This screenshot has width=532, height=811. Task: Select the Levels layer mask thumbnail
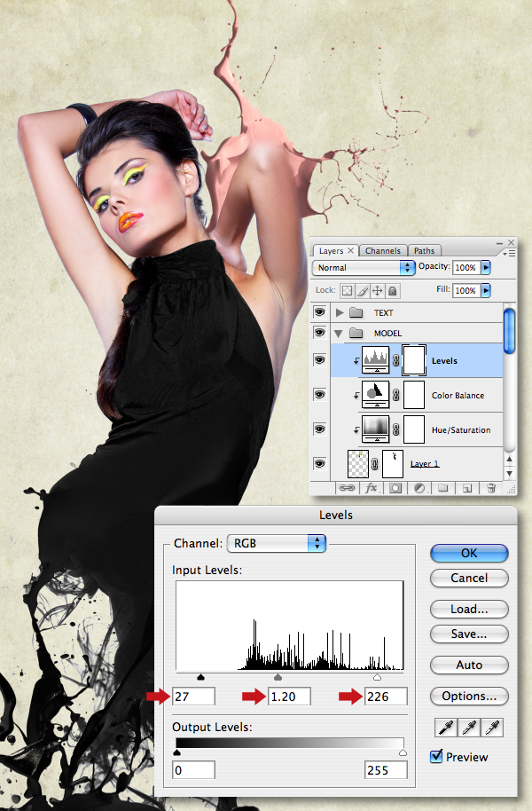pyautogui.click(x=413, y=360)
